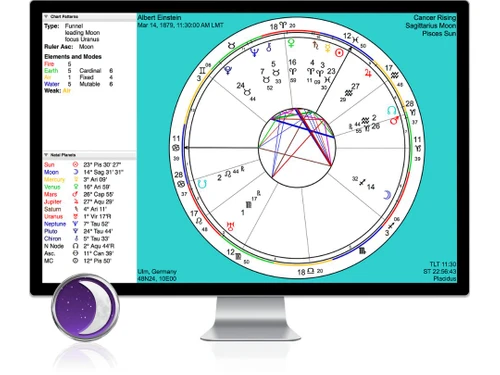Click the 'Albert Einstein' chart title
This screenshot has height=375, width=500.
tap(159, 17)
